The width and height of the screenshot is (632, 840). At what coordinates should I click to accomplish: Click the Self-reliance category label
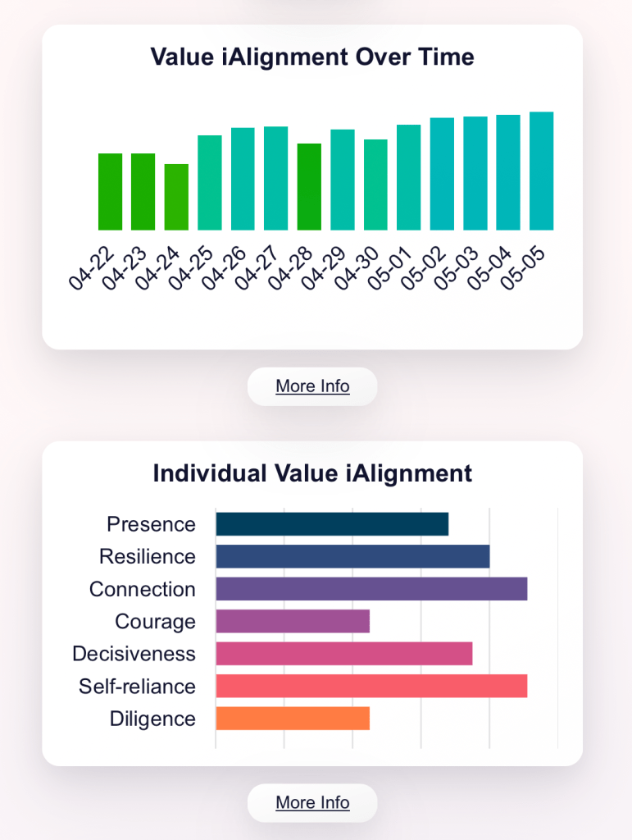pos(136,686)
